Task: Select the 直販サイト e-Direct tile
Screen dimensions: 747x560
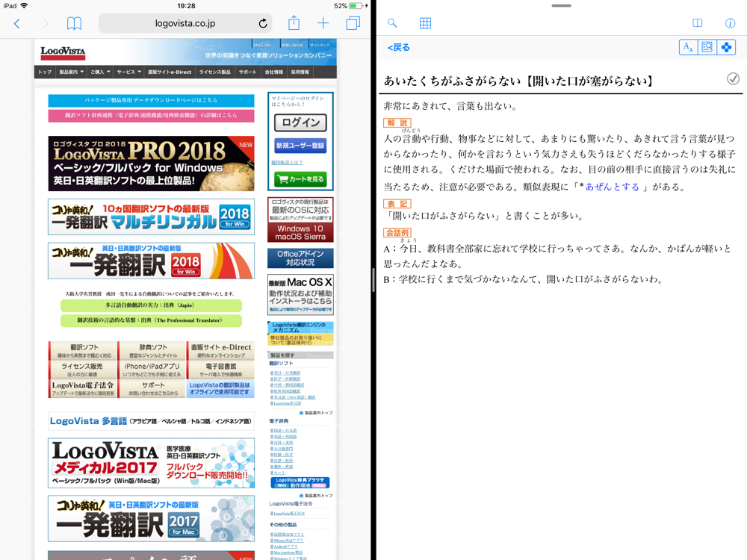Action: click(x=220, y=351)
